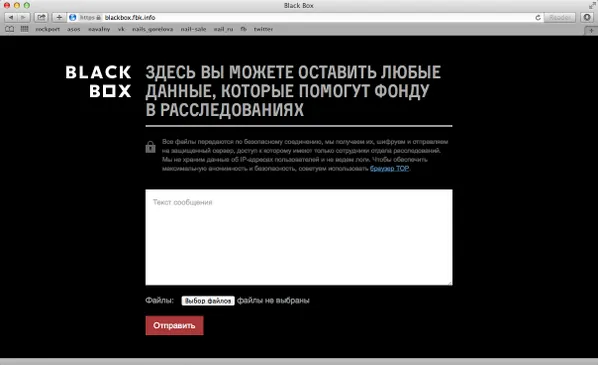
Task: Click the padlock icon beside security notice
Action: pyautogui.click(x=150, y=147)
